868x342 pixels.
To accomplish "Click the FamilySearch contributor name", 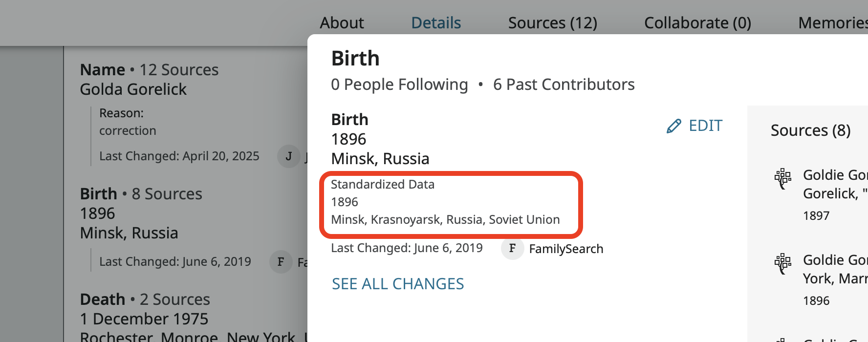I will [565, 249].
